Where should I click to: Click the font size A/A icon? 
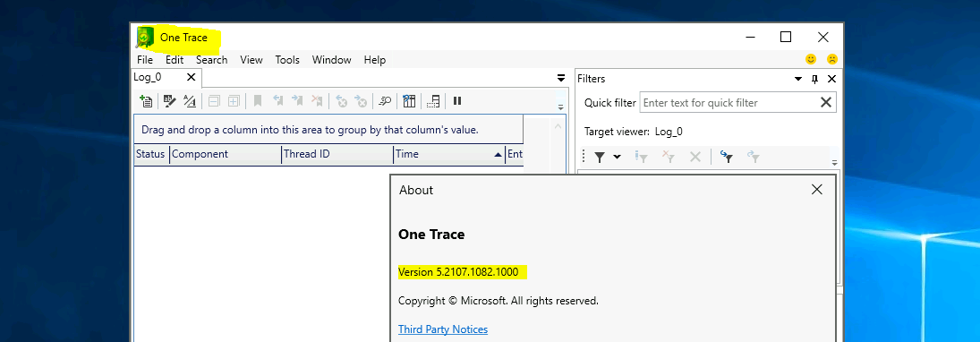click(x=190, y=100)
